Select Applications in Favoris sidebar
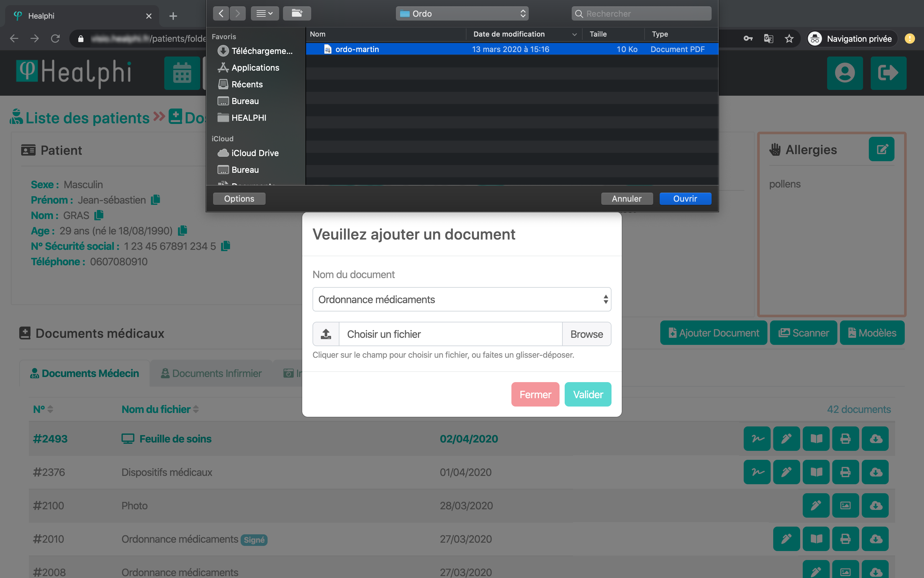Image resolution: width=924 pixels, height=578 pixels. tap(248, 68)
